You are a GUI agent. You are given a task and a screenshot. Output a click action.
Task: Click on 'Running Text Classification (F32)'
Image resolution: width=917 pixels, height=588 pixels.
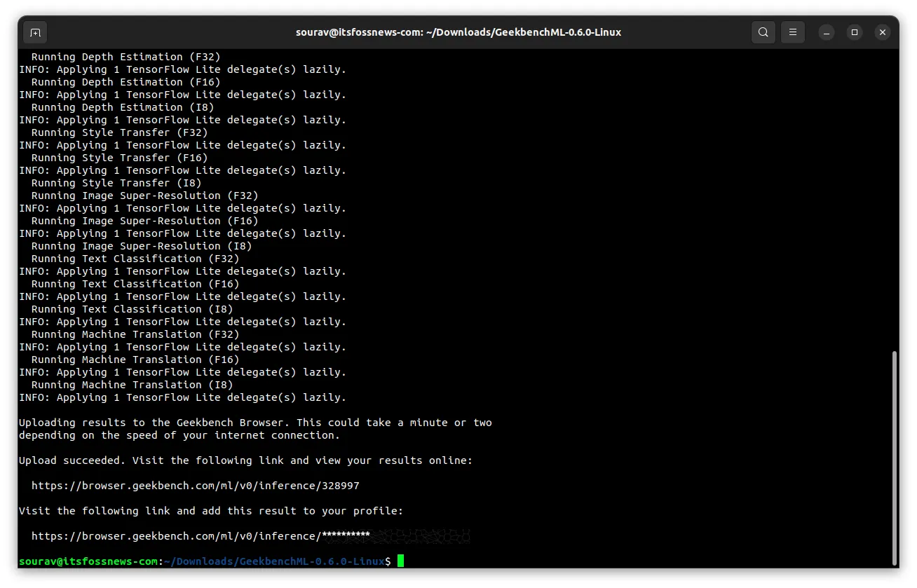[x=135, y=259]
